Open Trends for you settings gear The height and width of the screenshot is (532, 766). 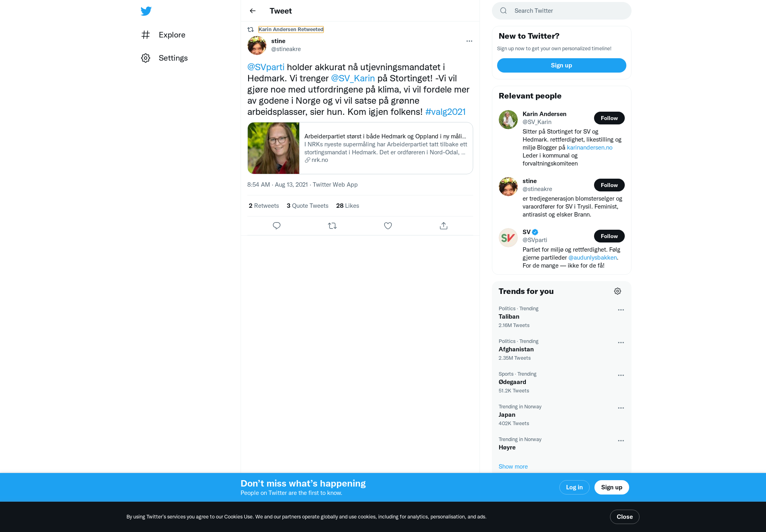click(x=618, y=291)
